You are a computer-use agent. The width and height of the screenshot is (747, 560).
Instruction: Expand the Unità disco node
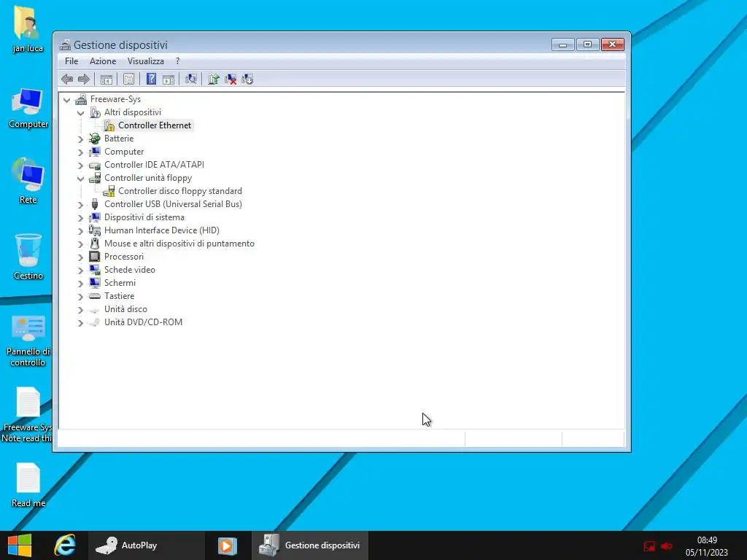(80, 309)
